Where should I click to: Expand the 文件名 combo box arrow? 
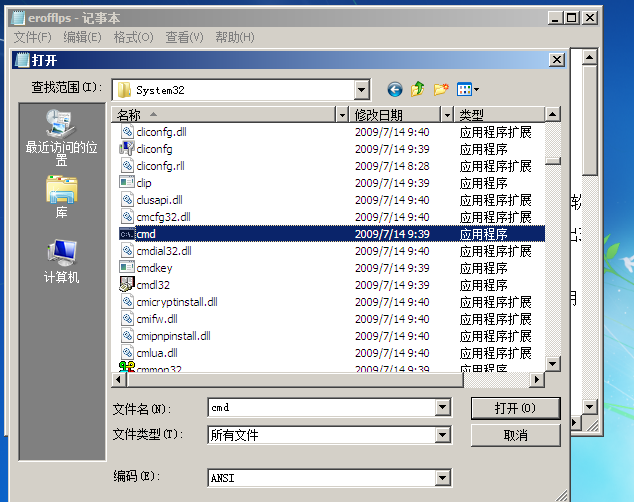coord(443,407)
